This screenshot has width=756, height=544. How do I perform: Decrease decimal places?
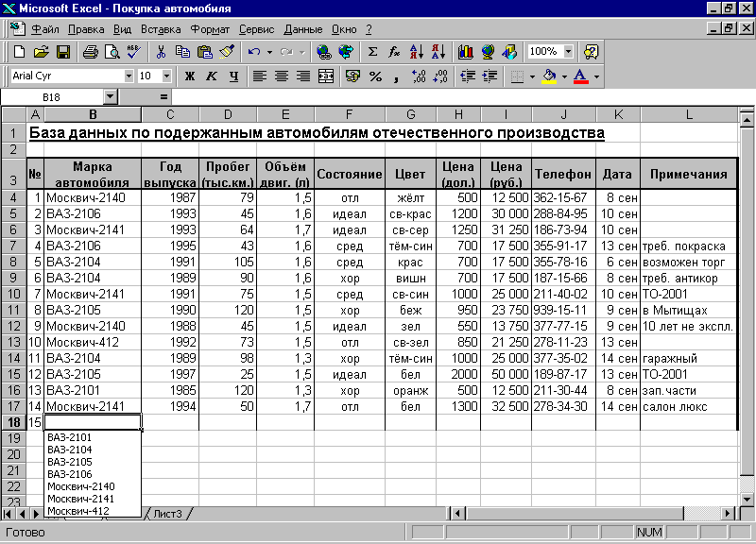(440, 76)
